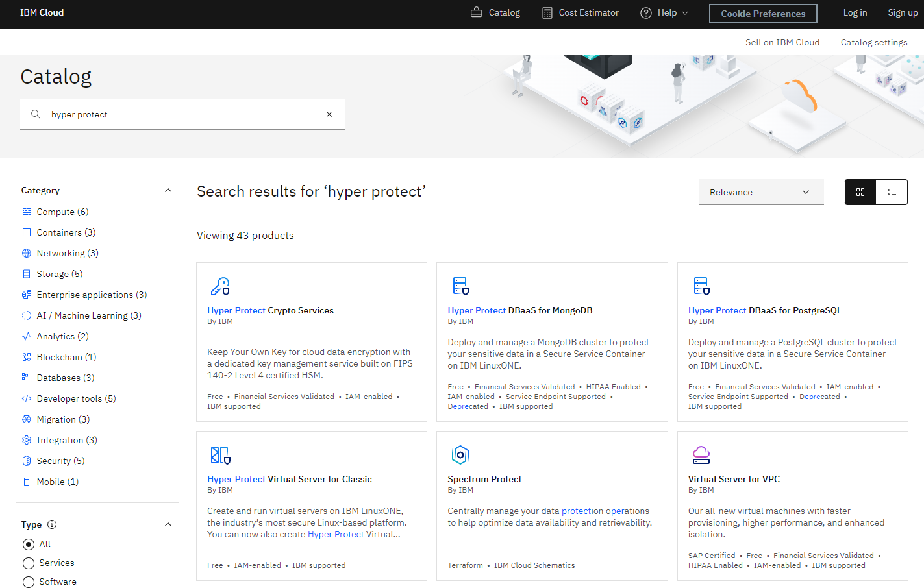Click the DBaaS for MongoDB product icon
This screenshot has height=588, width=924.
[x=460, y=286]
